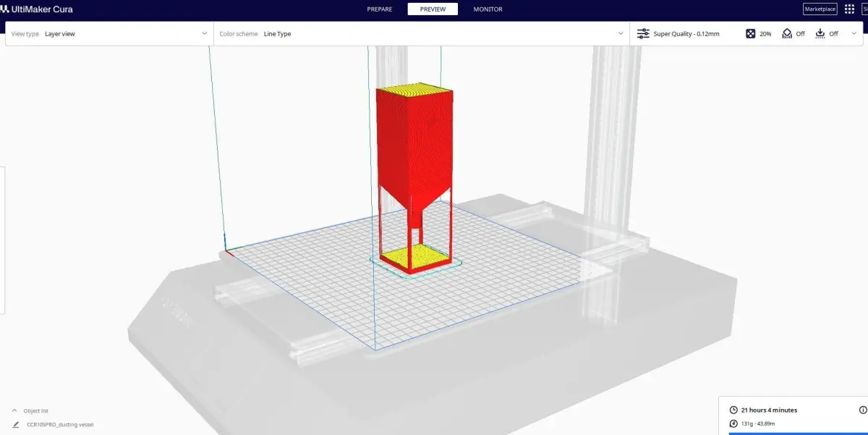The height and width of the screenshot is (435, 868).
Task: Click the infill density icon showing 20%
Action: pos(751,33)
